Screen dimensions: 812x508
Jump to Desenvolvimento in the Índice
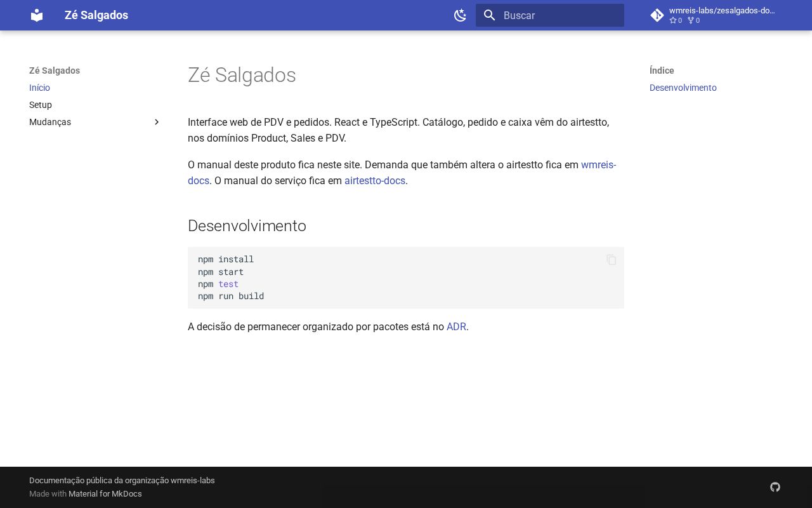click(x=683, y=88)
